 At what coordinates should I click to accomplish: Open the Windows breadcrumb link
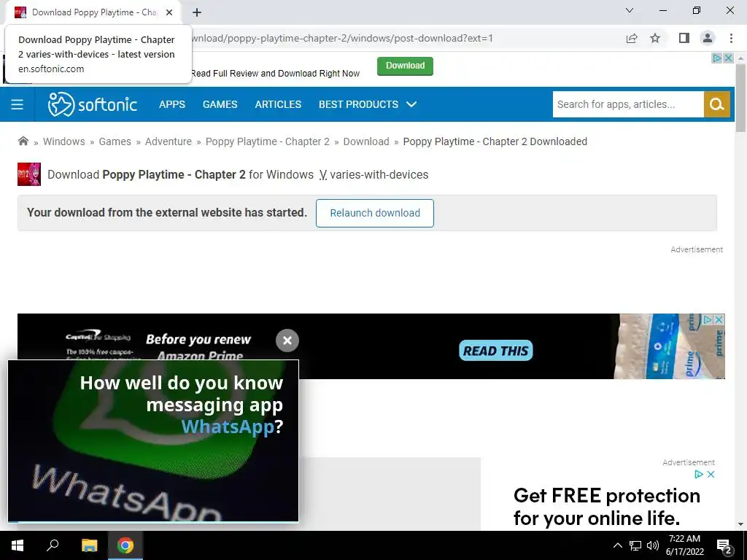pos(64,141)
